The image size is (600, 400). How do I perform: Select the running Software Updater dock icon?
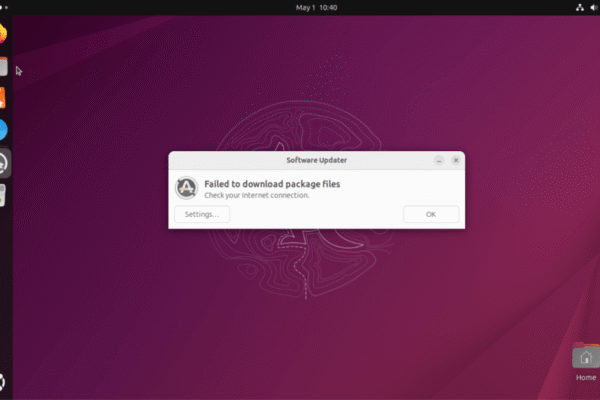pyautogui.click(x=4, y=163)
